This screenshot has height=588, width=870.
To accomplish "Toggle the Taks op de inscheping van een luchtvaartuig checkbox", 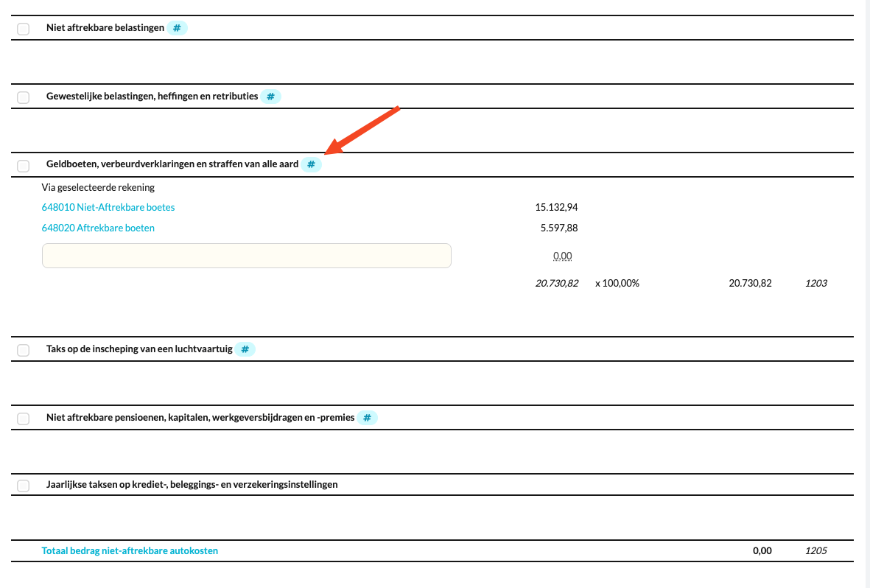I will (24, 350).
